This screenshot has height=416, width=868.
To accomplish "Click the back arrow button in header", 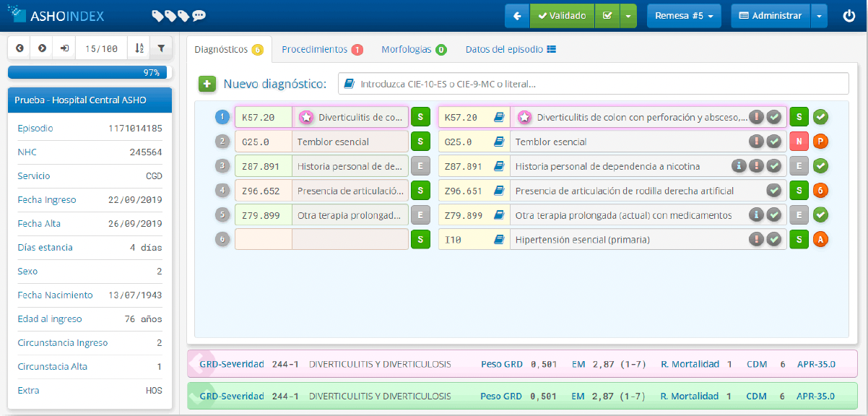I will coord(517,15).
